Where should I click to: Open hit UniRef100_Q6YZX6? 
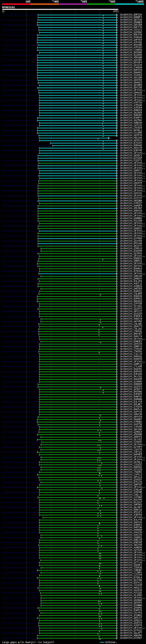131,20
